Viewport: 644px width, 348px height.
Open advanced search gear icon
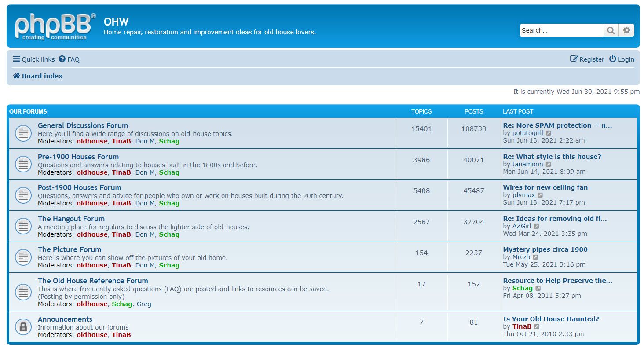[x=626, y=30]
